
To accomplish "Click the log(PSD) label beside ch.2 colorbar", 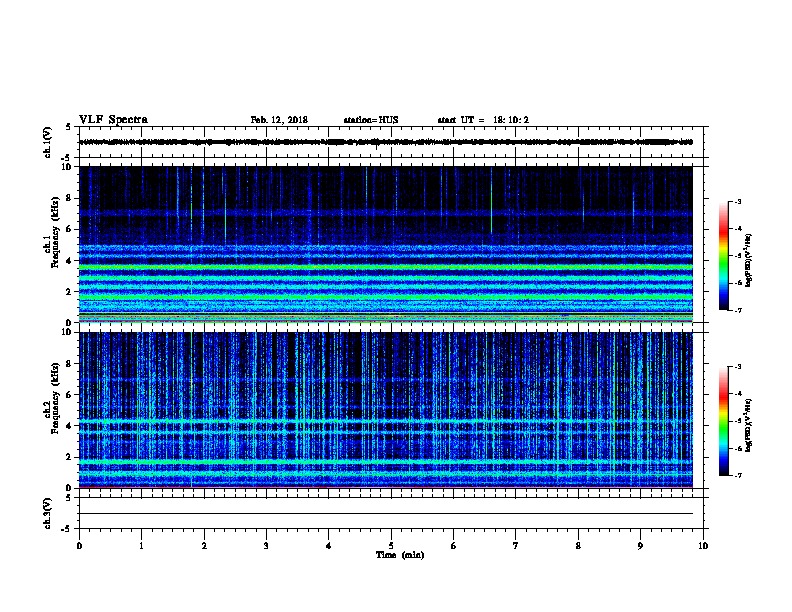I will 748,425.
